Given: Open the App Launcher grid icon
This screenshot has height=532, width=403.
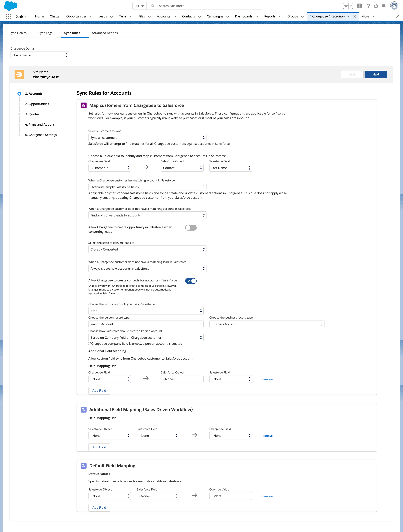Looking at the screenshot, I should point(8,16).
